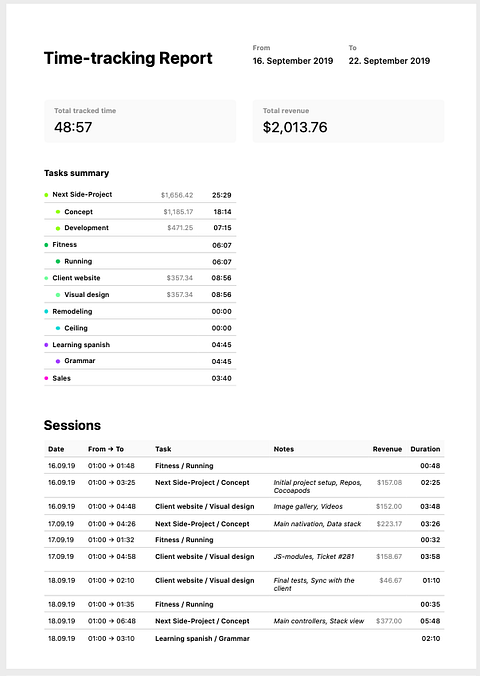480x676 pixels.
Task: Click the Revenue column header
Action: (387, 449)
